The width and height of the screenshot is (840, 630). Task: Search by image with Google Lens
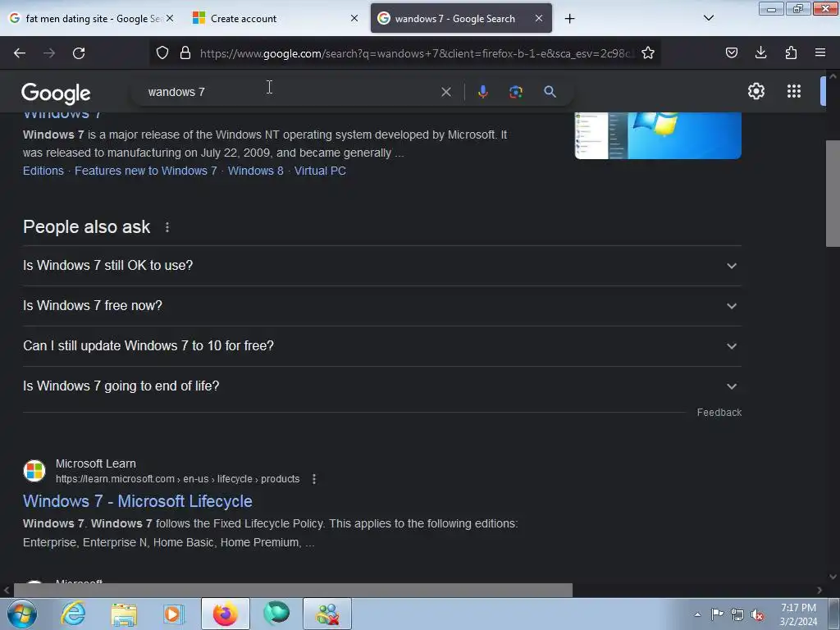coord(515,92)
